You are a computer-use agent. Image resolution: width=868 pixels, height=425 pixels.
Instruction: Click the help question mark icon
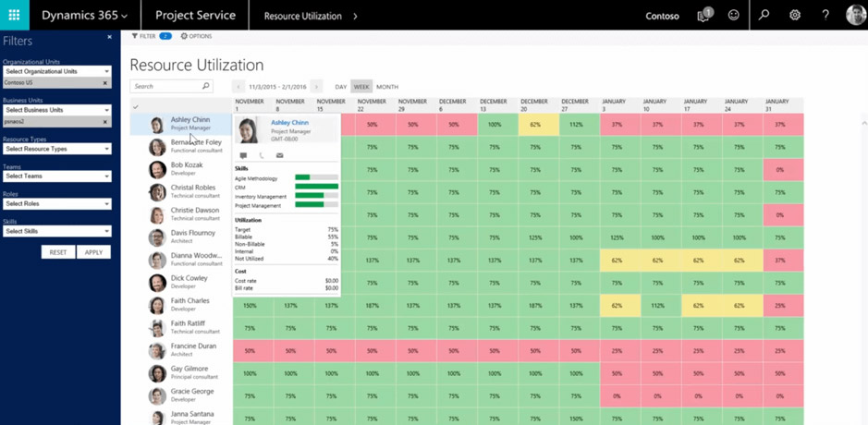(x=825, y=16)
